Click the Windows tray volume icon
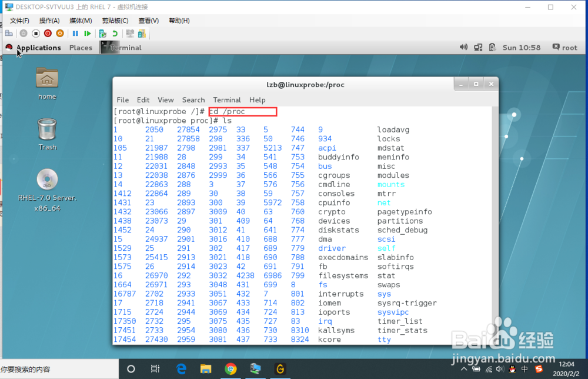588x379 pixels. pos(500,369)
